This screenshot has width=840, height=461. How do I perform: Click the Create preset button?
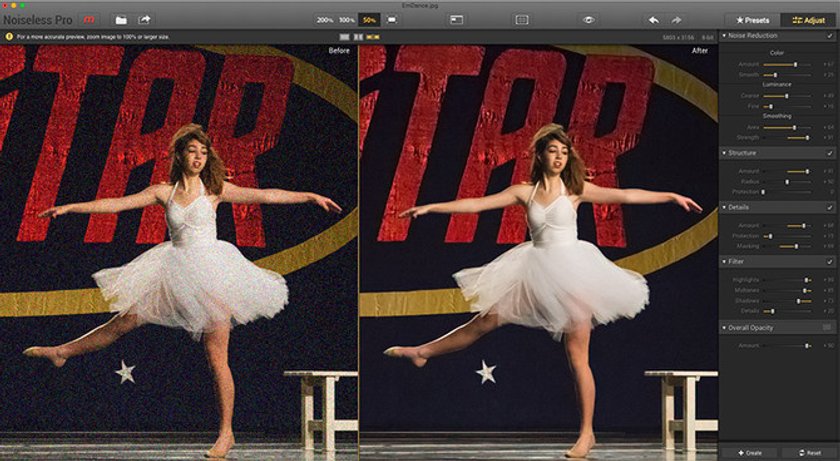click(749, 453)
